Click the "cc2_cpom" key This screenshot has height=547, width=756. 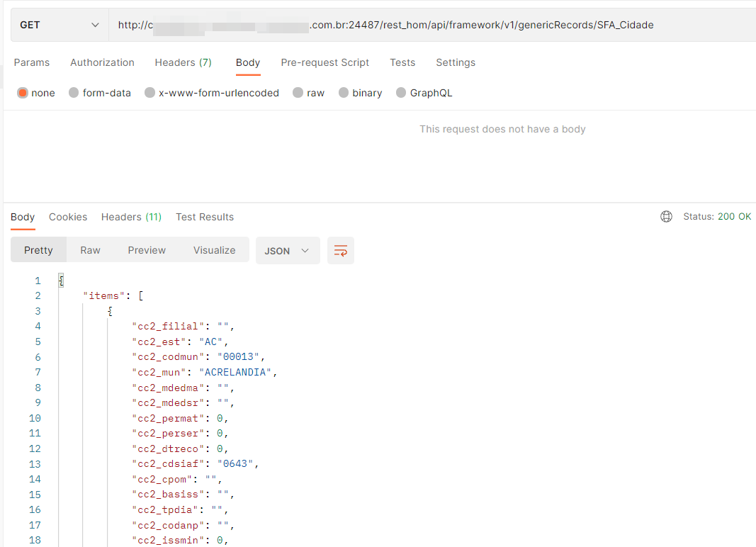pos(162,480)
